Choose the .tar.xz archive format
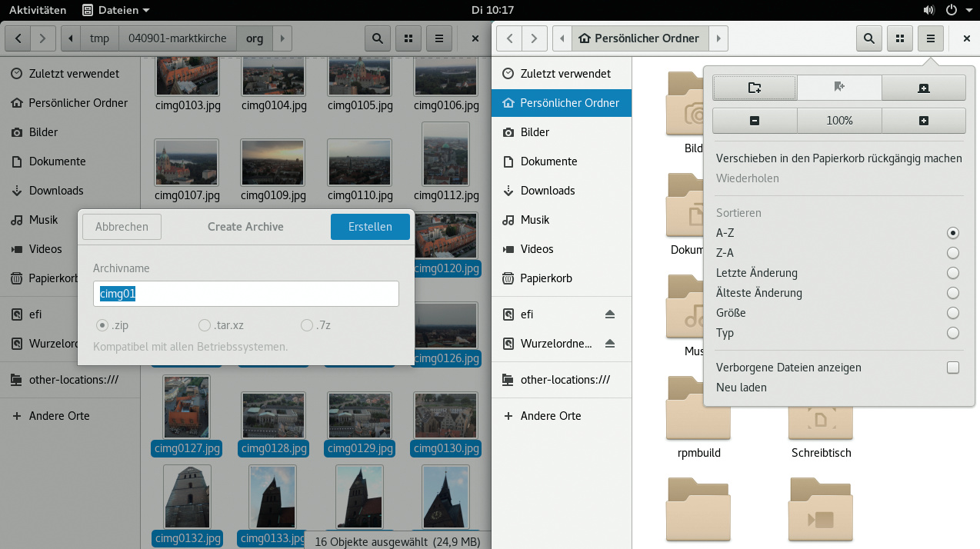Screen dimensions: 980x549 (205, 325)
